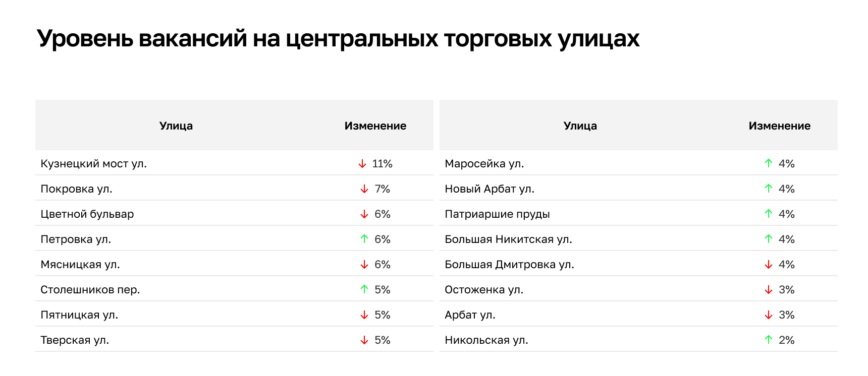Click the 11% value for Кузнецкий мост
This screenshot has width=868, height=376.
point(382,164)
